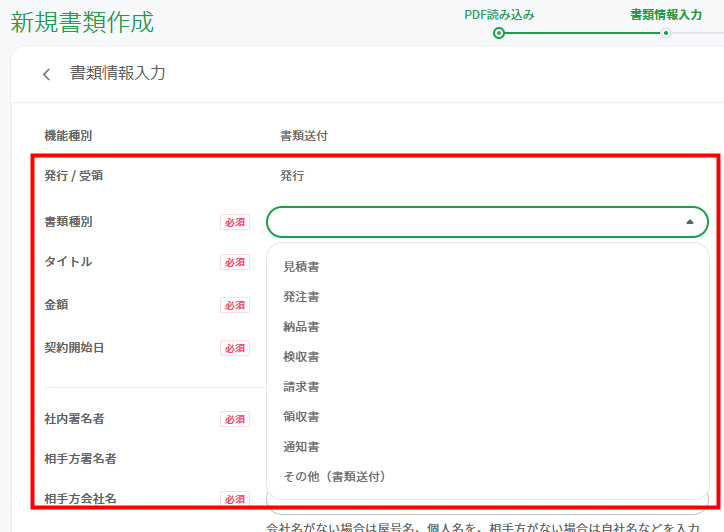Screen dimensions: 724x532
Task: Click the 書類種別 combo box field
Action: (x=487, y=222)
